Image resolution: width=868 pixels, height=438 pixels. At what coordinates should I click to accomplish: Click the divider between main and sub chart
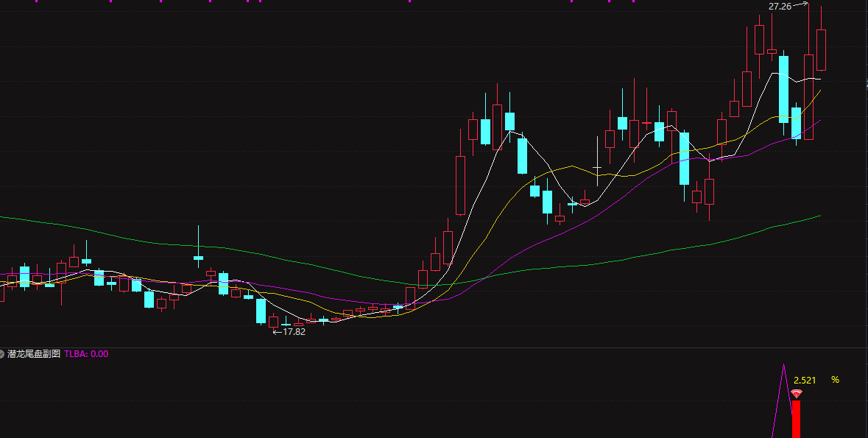[x=434, y=347]
